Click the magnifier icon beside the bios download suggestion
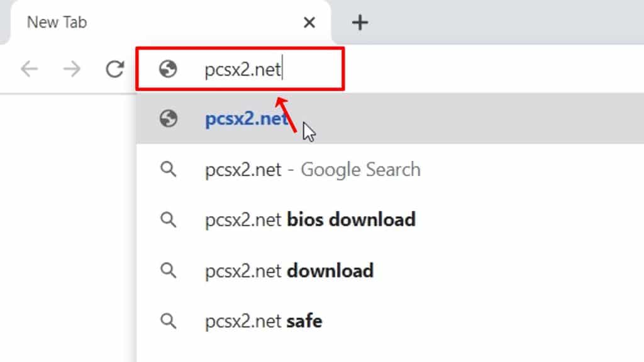The image size is (644, 362). point(168,219)
